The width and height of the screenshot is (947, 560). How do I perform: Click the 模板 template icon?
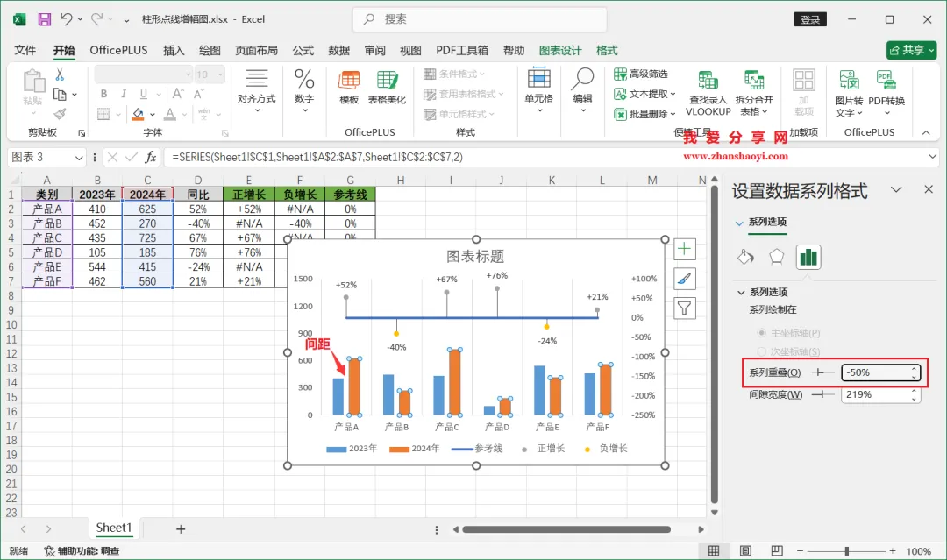[349, 81]
